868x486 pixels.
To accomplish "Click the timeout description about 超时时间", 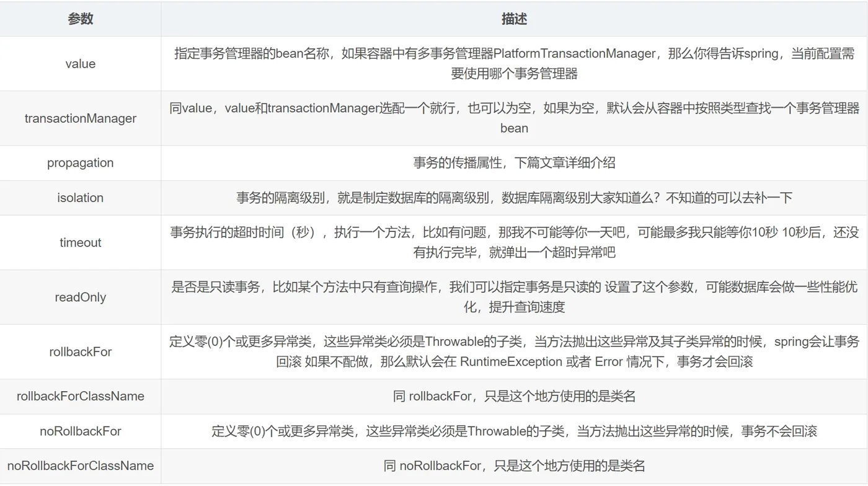I will [514, 242].
